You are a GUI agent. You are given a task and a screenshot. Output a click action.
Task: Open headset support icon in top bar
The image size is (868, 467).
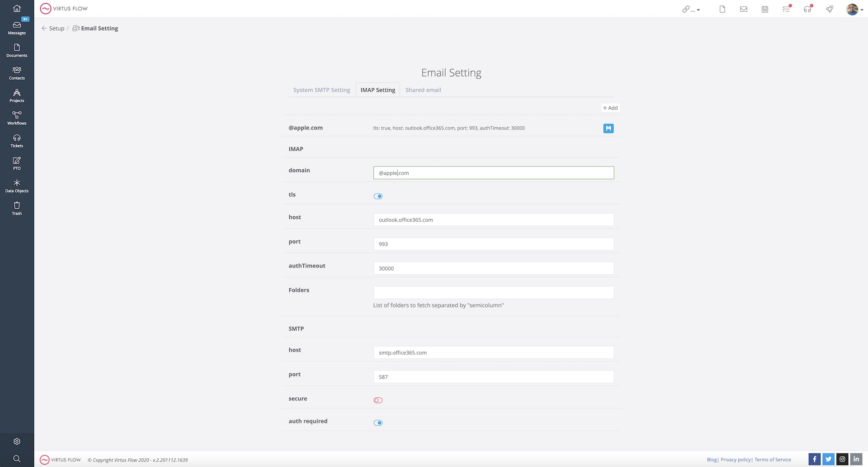click(808, 9)
